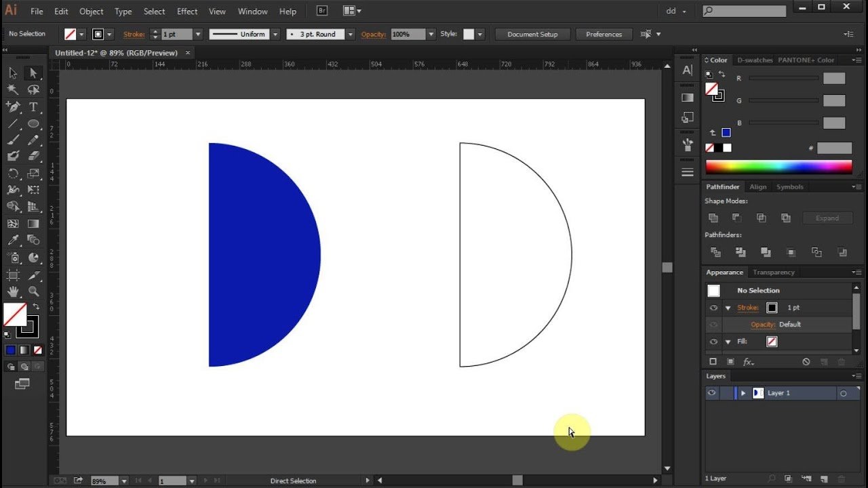Select the Magic Wand tool
This screenshot has width=868, height=488.
pos(13,89)
